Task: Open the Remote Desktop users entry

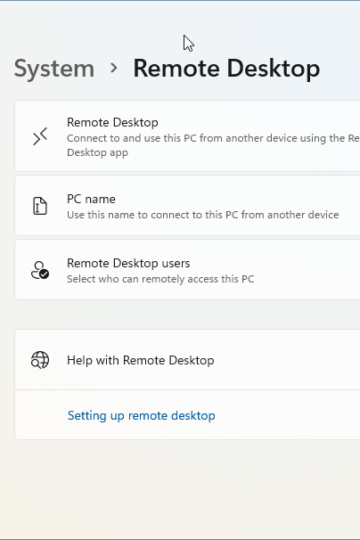Action: 187,270
